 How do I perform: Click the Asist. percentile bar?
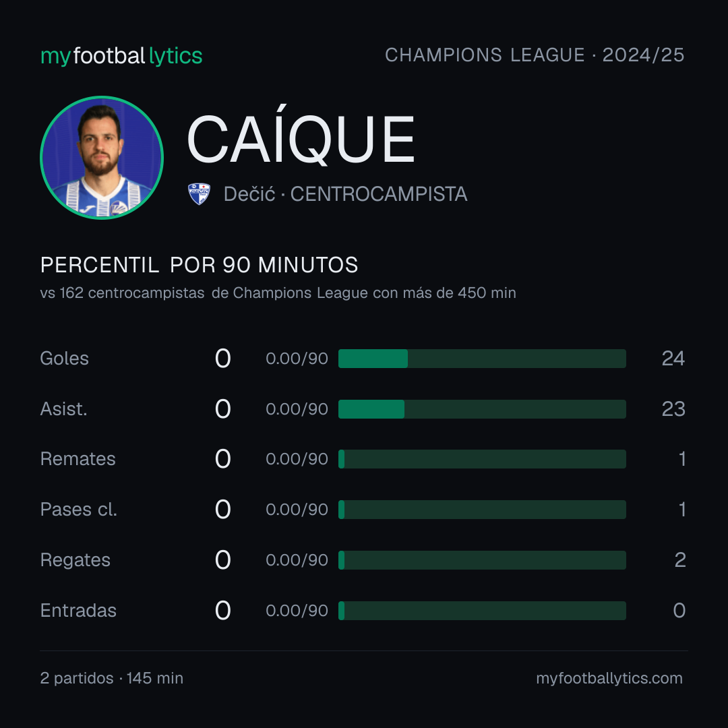point(482,409)
